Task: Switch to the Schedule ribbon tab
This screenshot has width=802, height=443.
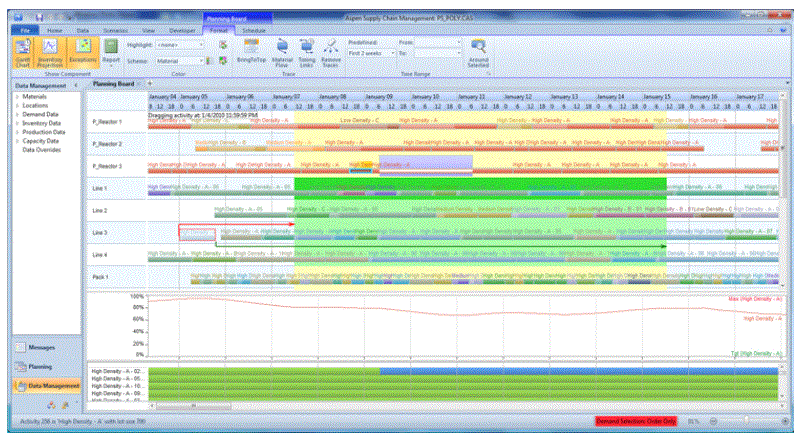Action: click(x=254, y=31)
